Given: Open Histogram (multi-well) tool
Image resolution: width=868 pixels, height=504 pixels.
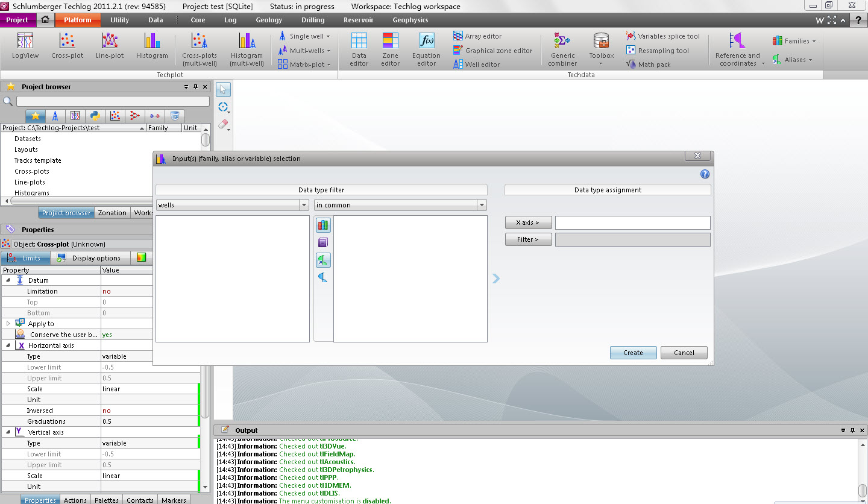Looking at the screenshot, I should 247,49.
